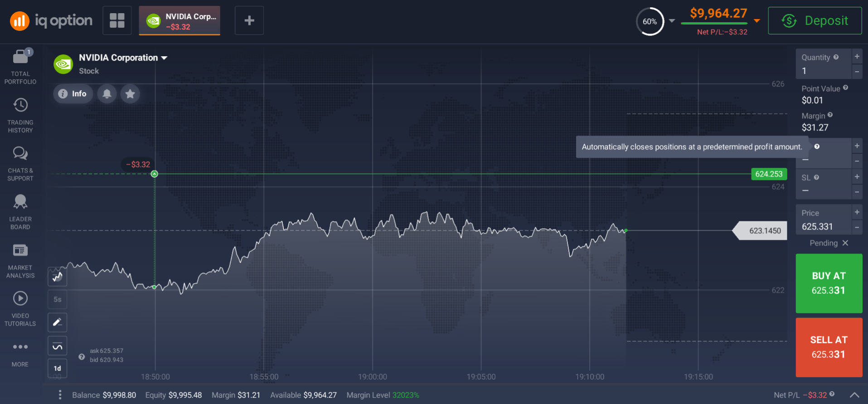Expand bottom panel chevron up
This screenshot has height=404, width=868.
854,395
